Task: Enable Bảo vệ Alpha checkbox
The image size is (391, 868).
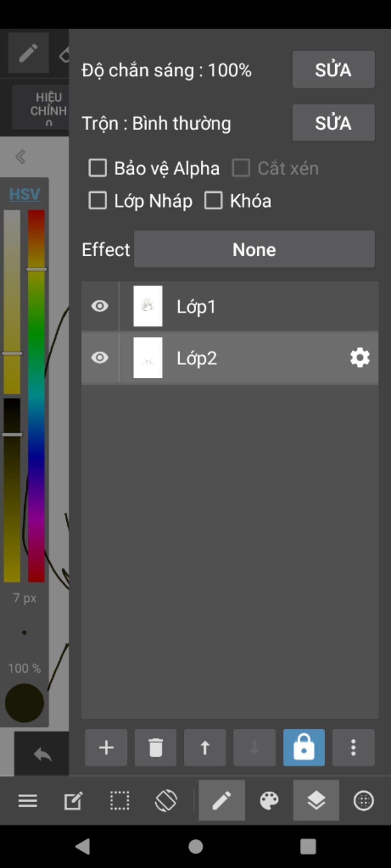Action: (x=98, y=168)
